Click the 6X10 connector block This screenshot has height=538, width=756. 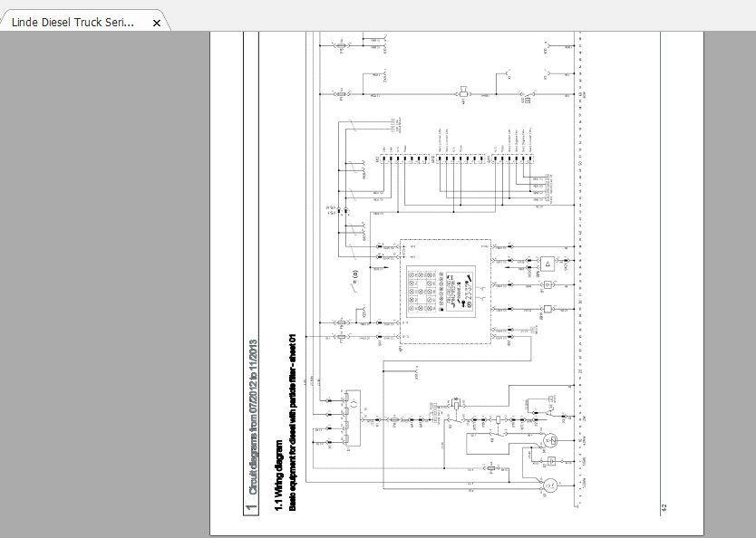[460, 159]
